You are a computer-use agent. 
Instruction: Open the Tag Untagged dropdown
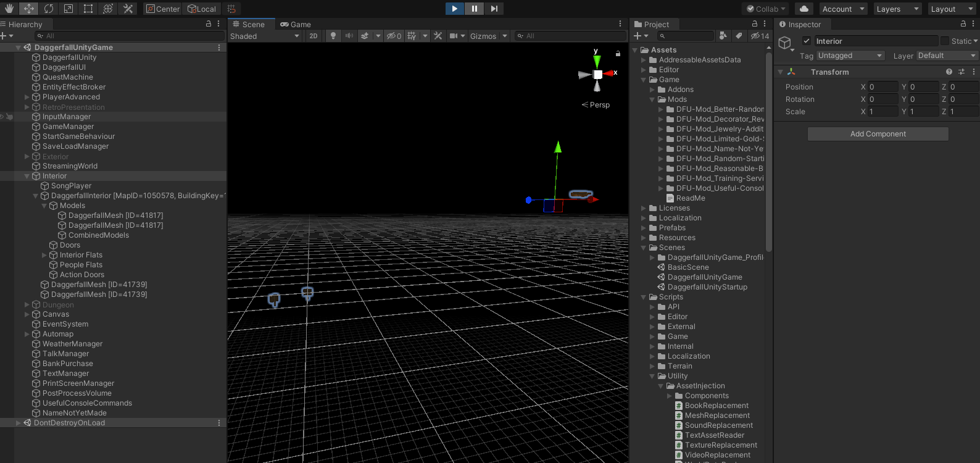pyautogui.click(x=850, y=56)
